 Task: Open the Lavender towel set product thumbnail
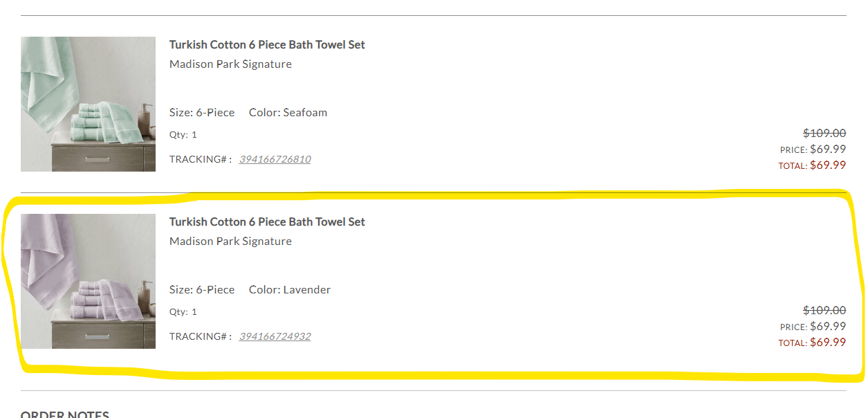[x=88, y=281]
